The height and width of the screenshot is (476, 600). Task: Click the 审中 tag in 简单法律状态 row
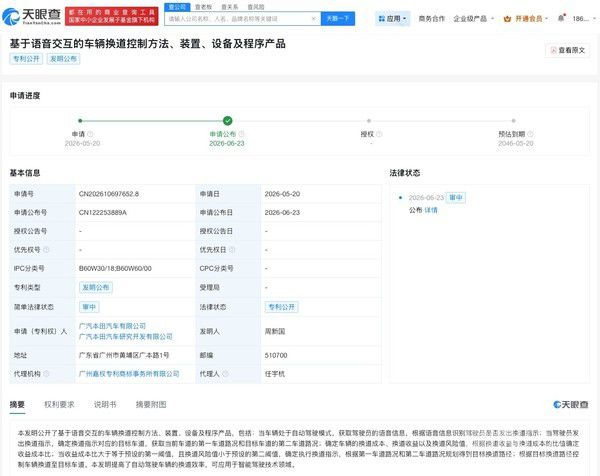click(x=89, y=307)
